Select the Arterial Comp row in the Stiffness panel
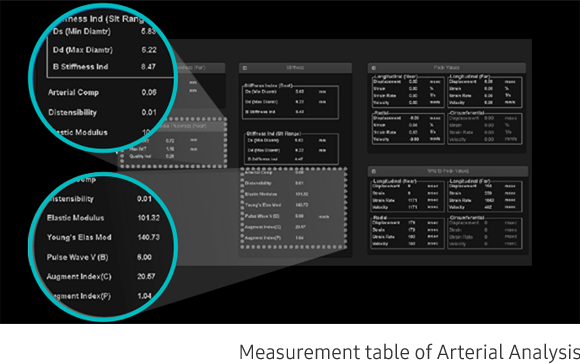This screenshot has height=364, width=580. [274, 172]
